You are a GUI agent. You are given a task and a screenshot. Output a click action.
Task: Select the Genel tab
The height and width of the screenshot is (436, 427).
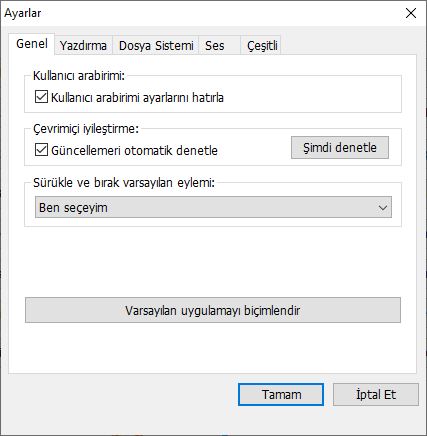tap(32, 44)
